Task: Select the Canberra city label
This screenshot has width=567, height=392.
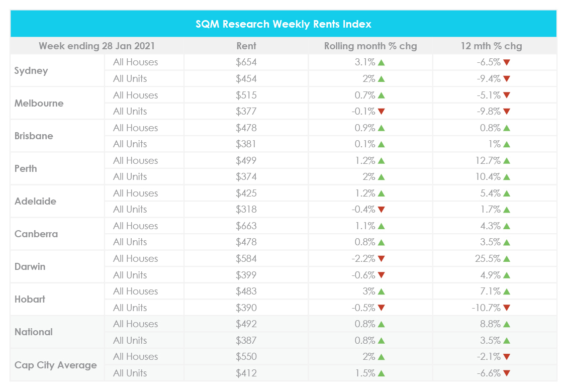Action: 36,234
